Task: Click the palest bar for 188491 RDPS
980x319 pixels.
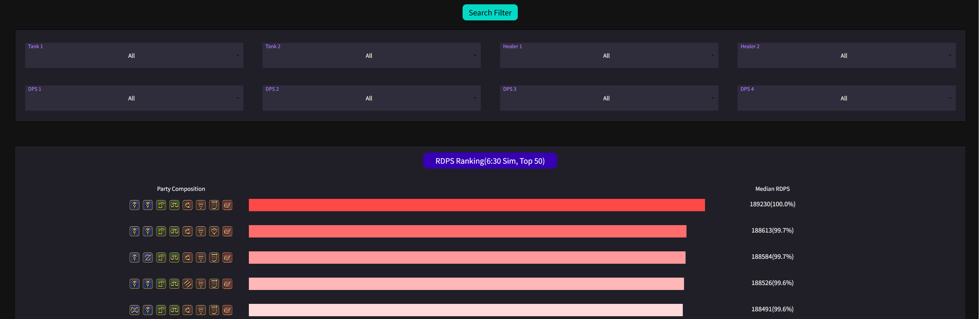Action: coord(466,310)
